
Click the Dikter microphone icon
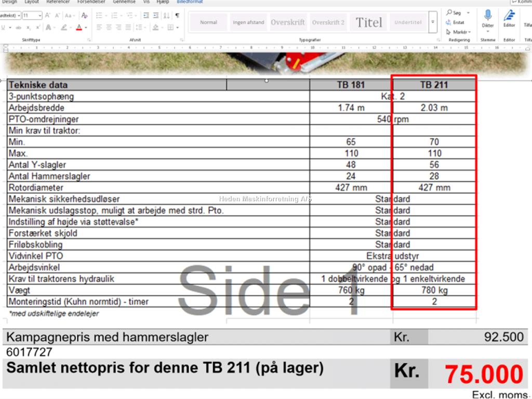coord(487,15)
